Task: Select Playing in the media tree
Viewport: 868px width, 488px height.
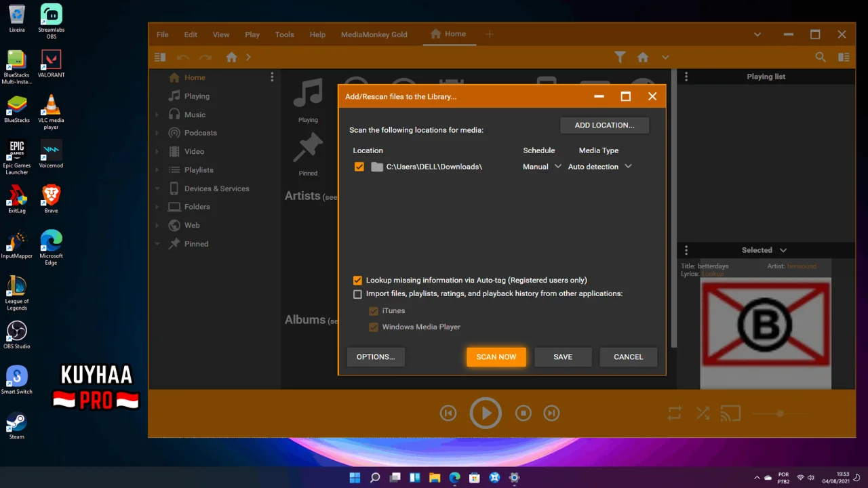Action: click(197, 96)
